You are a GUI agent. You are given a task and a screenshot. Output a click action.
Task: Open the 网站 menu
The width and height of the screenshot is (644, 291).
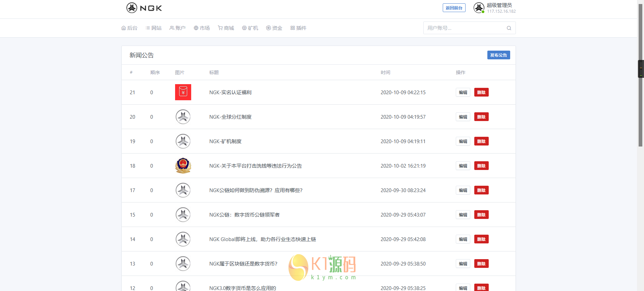click(154, 28)
